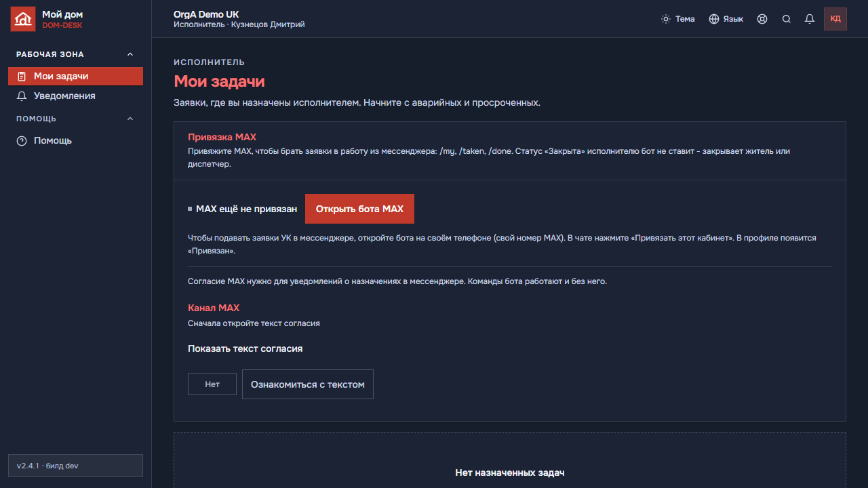Select Мои задачи in the sidebar

(75, 77)
